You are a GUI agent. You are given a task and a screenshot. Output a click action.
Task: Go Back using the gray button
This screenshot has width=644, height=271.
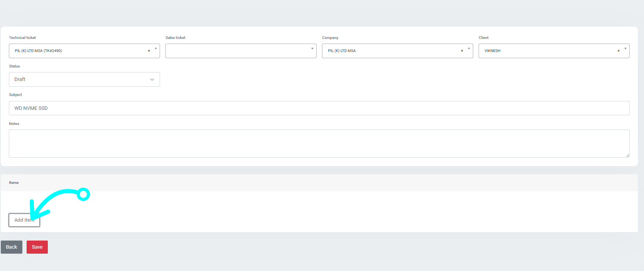click(x=12, y=247)
